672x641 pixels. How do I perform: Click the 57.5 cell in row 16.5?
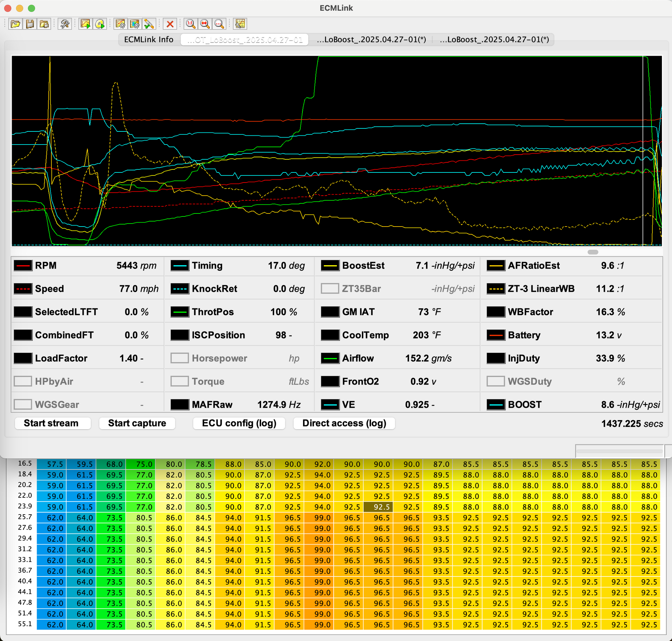(x=51, y=464)
